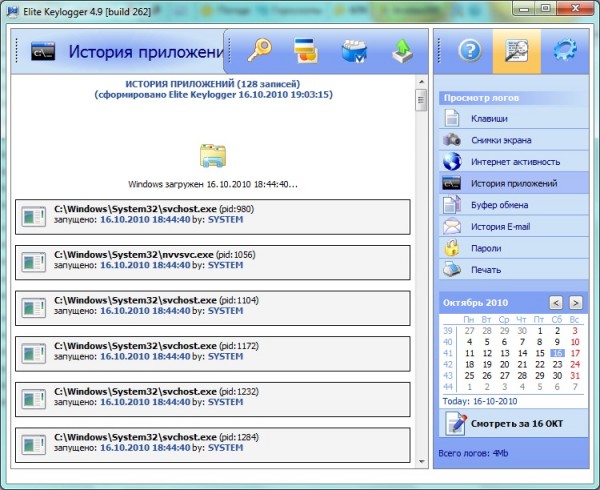The height and width of the screenshot is (490, 600).
Task: Select the log viewer magnifier tab icon
Action: tap(517, 50)
